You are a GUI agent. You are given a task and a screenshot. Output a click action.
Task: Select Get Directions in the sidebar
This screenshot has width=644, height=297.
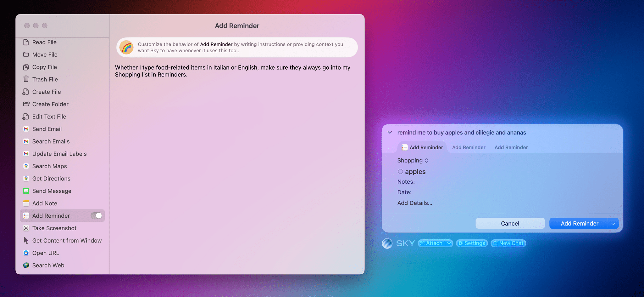62,179
